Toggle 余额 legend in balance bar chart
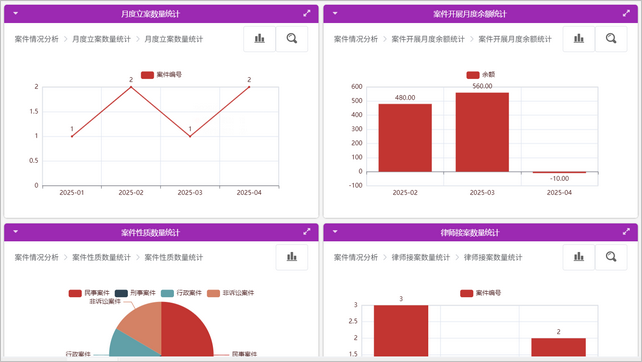This screenshot has width=642, height=362. coord(481,75)
